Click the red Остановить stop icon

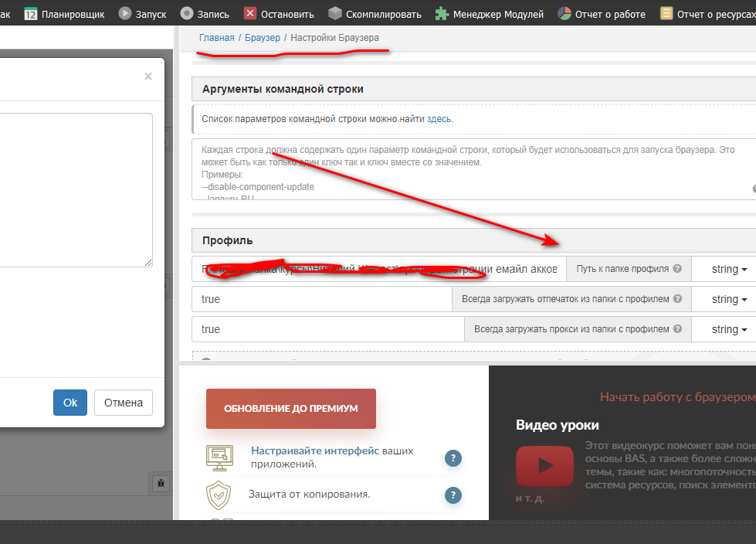pyautogui.click(x=250, y=14)
